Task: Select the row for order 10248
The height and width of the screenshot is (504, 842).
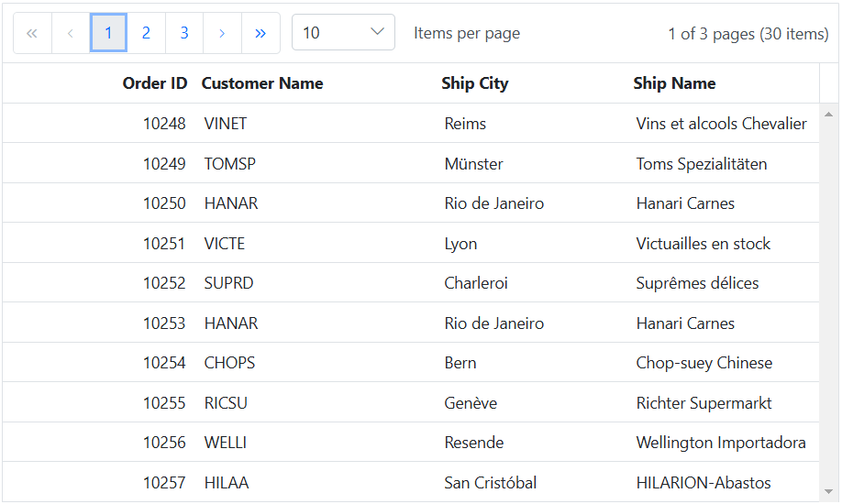Action: coord(411,124)
